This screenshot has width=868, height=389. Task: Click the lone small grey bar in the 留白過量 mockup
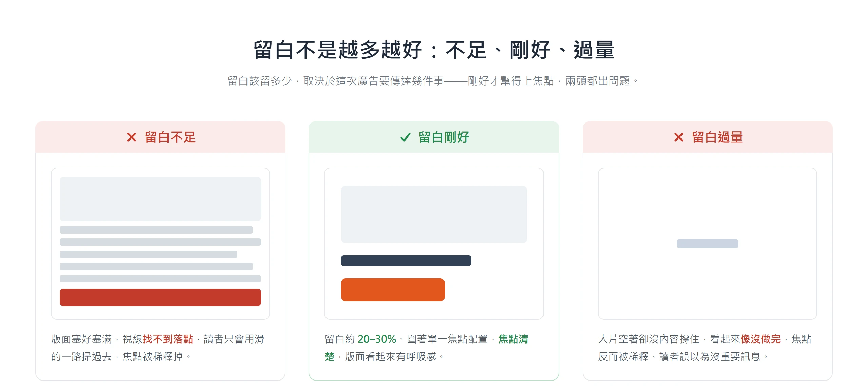(x=708, y=244)
